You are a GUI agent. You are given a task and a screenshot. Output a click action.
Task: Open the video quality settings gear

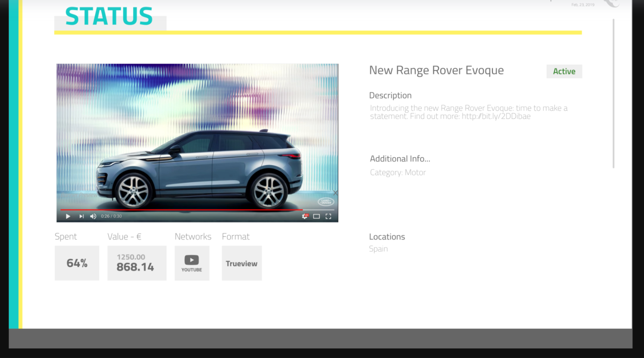coord(305,216)
